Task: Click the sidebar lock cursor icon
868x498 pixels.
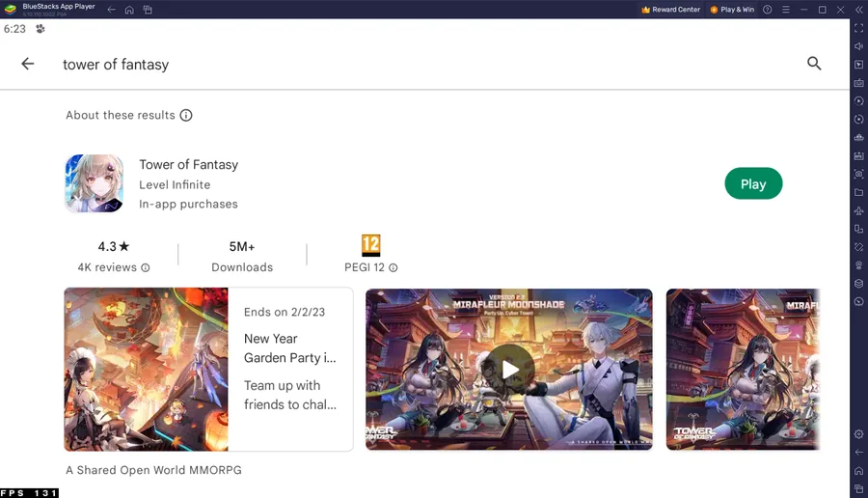Action: [x=858, y=65]
